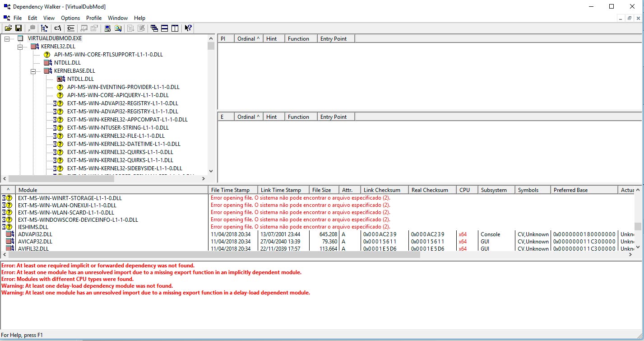Sort imports pane by PI column
Viewport: 644px width, 341px height.
click(x=226, y=39)
